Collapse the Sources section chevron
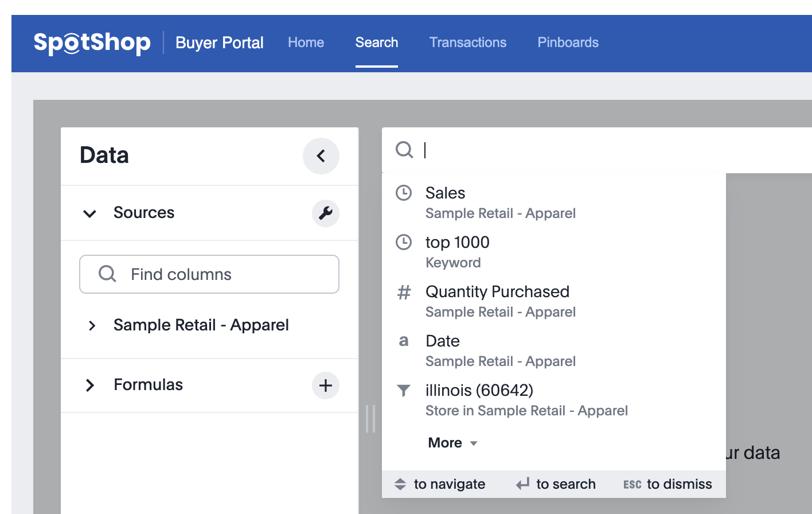 90,214
